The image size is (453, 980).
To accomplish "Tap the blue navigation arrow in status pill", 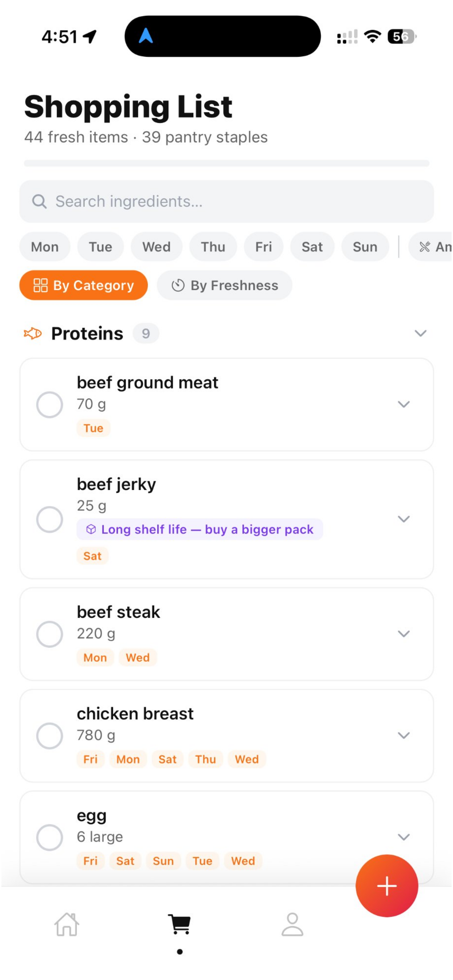I will click(x=146, y=36).
